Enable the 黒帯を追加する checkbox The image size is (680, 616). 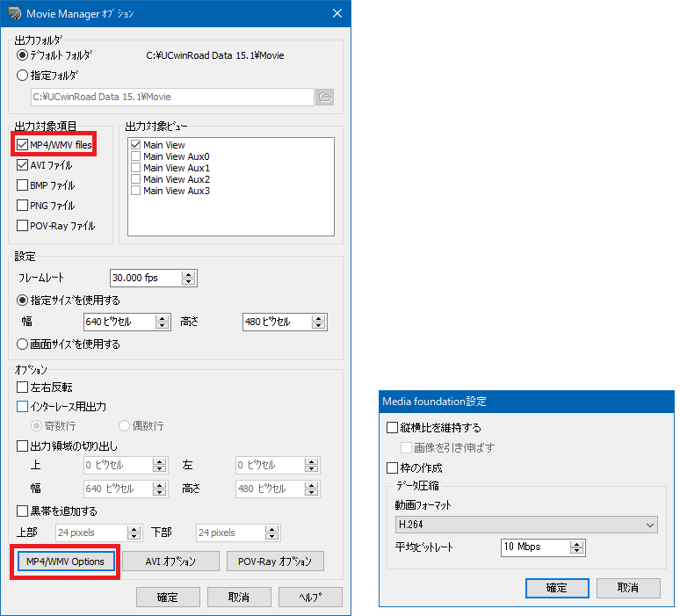pyautogui.click(x=22, y=511)
